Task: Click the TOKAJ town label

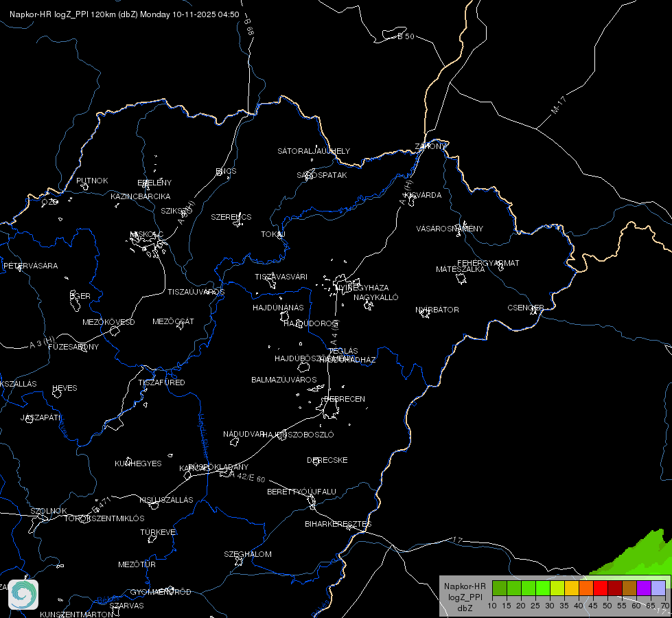Action: pyautogui.click(x=273, y=234)
